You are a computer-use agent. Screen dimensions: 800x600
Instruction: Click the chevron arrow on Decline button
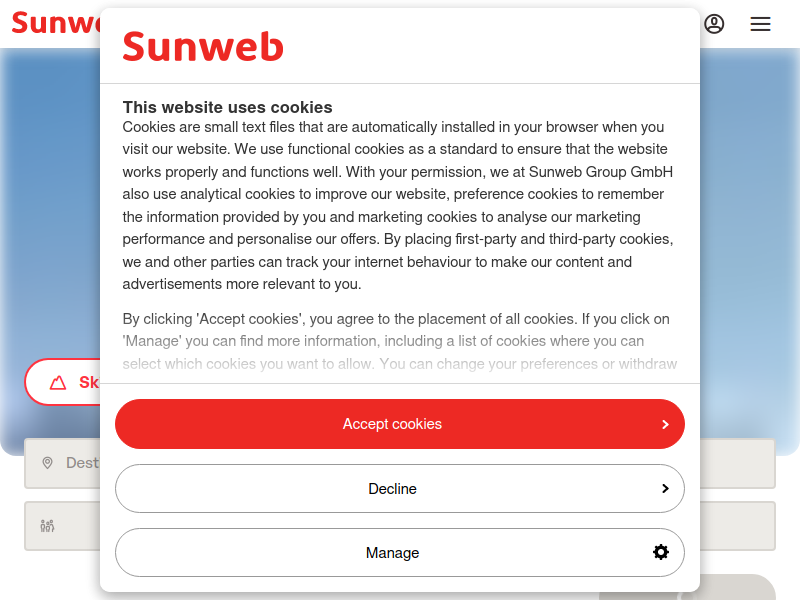[x=665, y=489]
